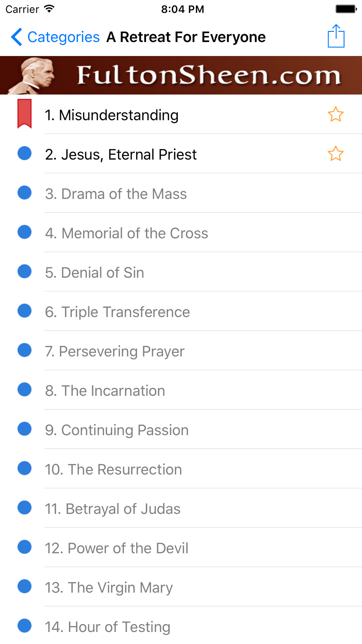Tap the blue dot beside Jesus, Eternal Priest

pos(25,153)
